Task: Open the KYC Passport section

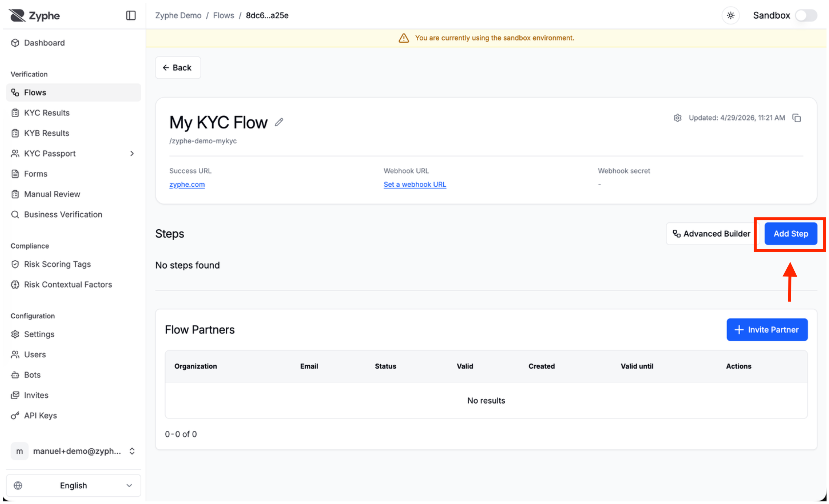Action: click(x=73, y=153)
